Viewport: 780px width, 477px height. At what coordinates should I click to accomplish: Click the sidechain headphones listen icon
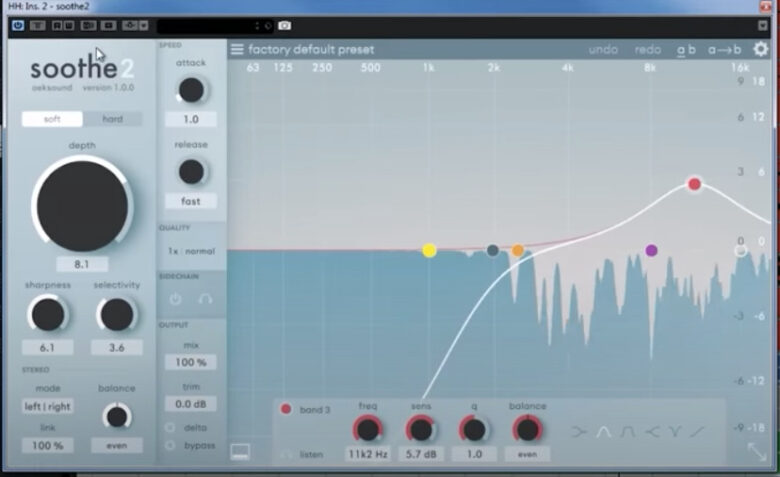pyautogui.click(x=205, y=299)
